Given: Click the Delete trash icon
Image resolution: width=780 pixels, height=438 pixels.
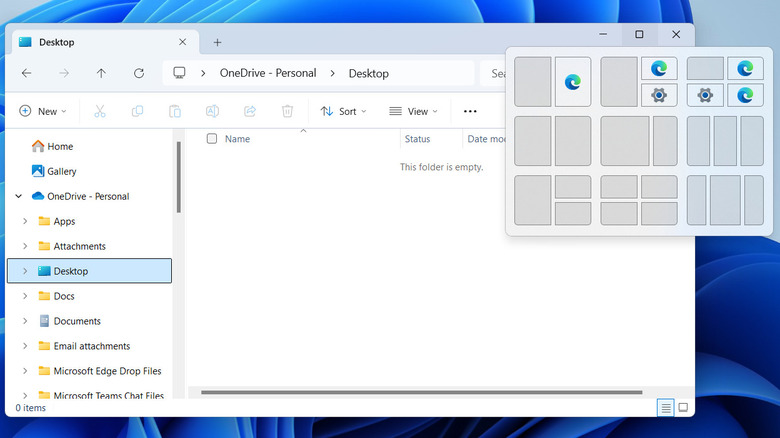Looking at the screenshot, I should (x=287, y=111).
